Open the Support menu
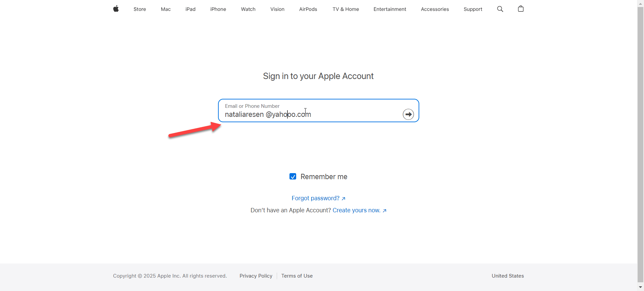 tap(473, 9)
